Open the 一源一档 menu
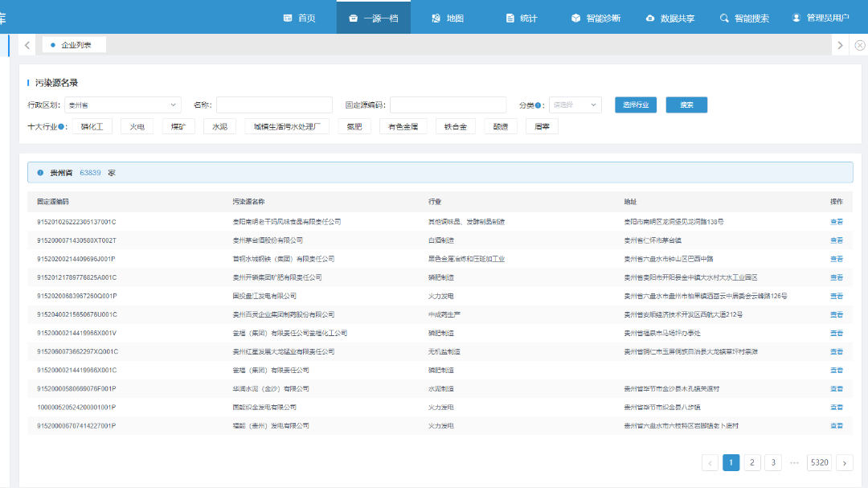This screenshot has height=488, width=868. [374, 18]
